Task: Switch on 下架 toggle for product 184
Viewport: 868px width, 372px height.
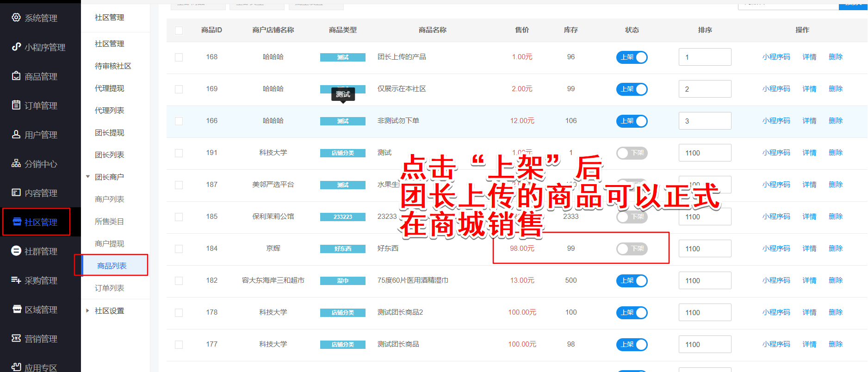Action: tap(632, 249)
